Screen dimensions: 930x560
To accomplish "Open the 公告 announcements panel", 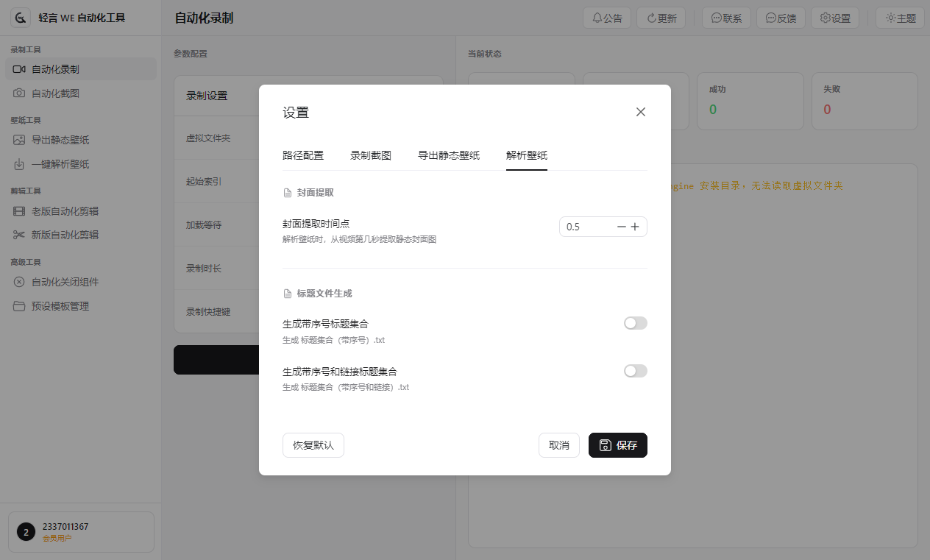I will click(x=606, y=18).
